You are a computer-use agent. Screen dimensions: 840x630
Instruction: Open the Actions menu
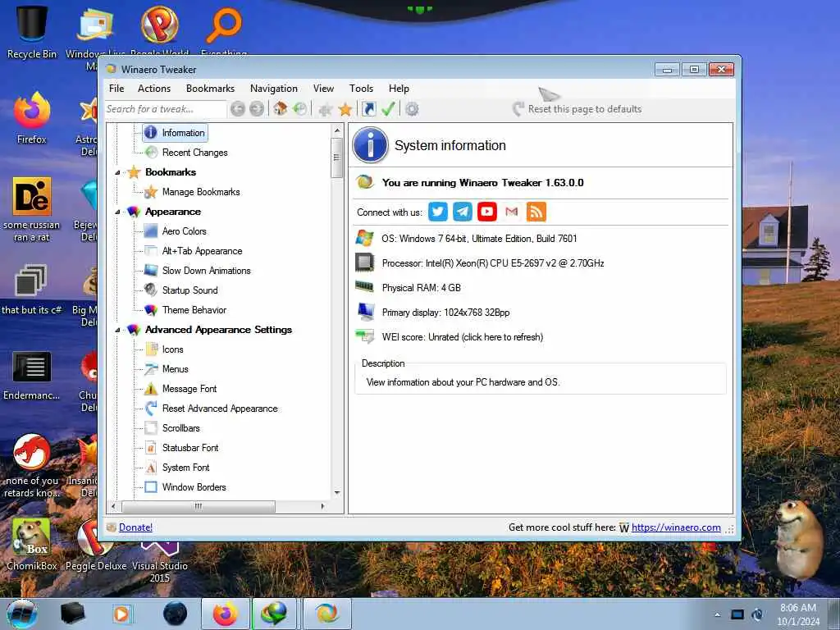(154, 89)
